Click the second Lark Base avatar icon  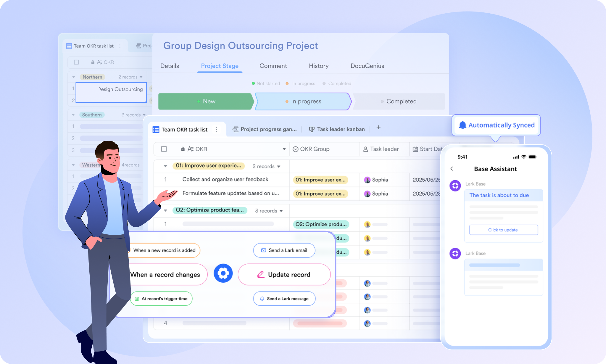tap(455, 253)
